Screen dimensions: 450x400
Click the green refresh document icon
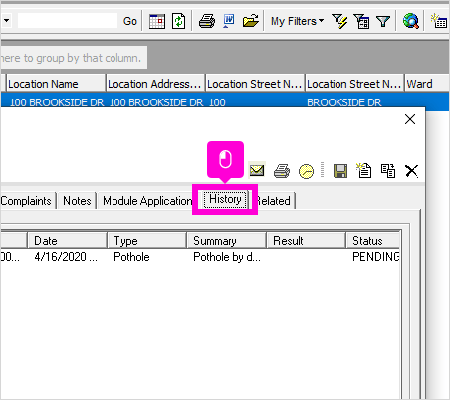[179, 22]
